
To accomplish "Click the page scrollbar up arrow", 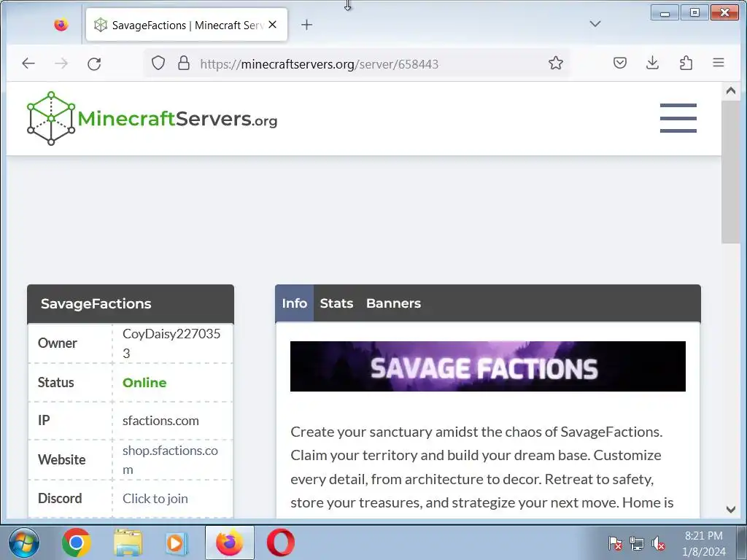I will [731, 90].
